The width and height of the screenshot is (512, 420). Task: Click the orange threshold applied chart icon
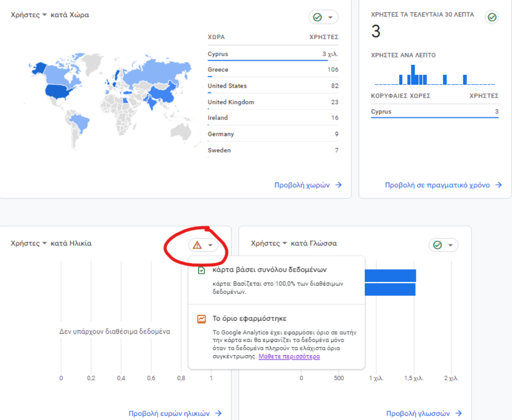coord(202,319)
